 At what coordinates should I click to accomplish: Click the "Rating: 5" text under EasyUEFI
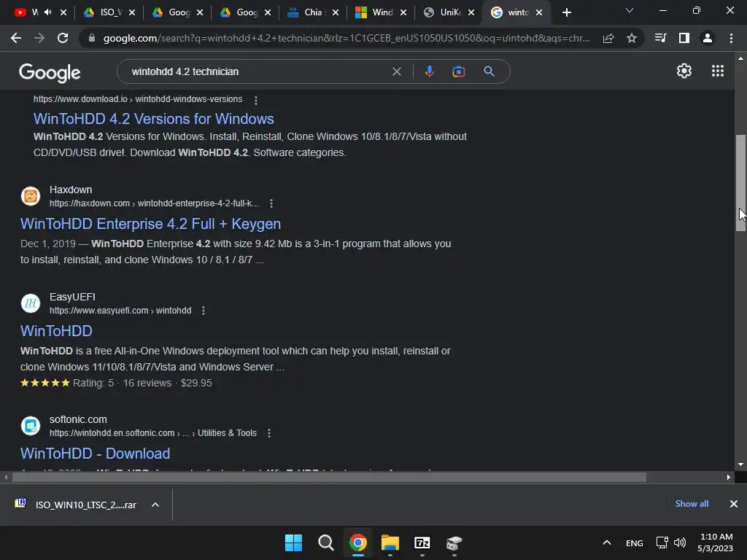pyautogui.click(x=93, y=383)
